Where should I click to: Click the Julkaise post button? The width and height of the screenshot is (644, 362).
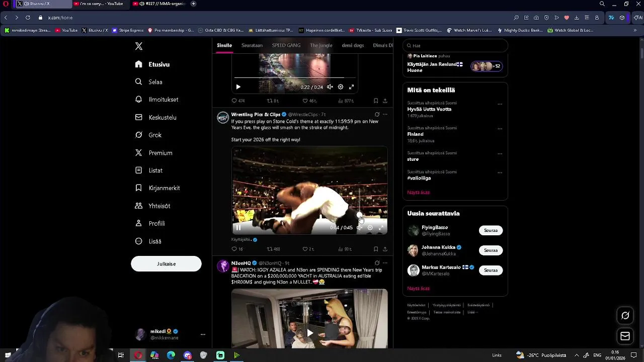[166, 264]
